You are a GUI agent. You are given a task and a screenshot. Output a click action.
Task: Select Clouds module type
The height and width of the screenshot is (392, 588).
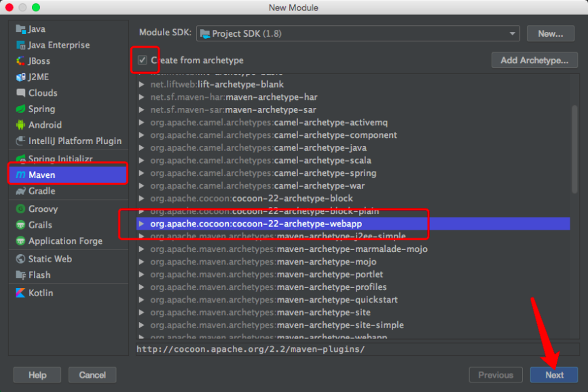pyautogui.click(x=69, y=92)
